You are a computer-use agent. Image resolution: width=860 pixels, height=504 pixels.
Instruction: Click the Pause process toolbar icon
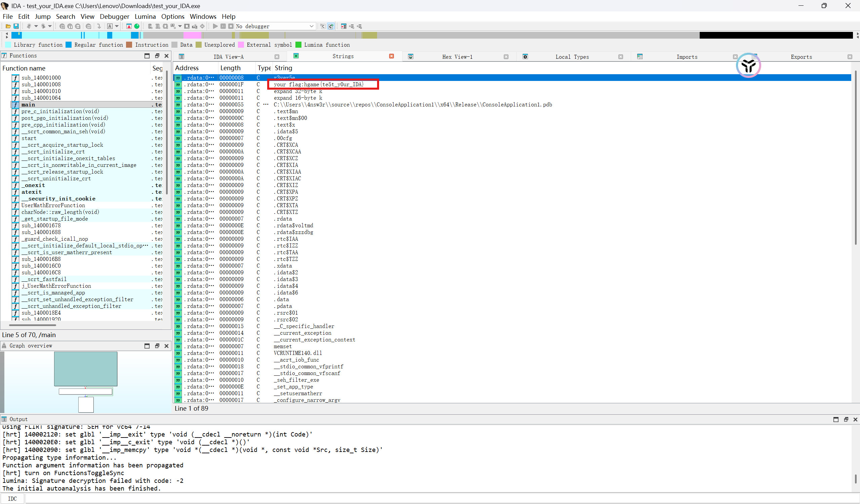pyautogui.click(x=223, y=26)
